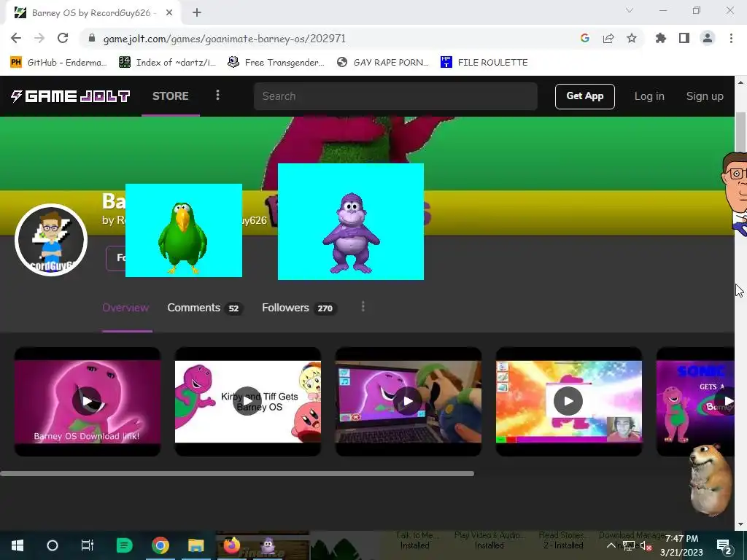
Task: Click the forward navigation arrow
Action: [x=39, y=38]
